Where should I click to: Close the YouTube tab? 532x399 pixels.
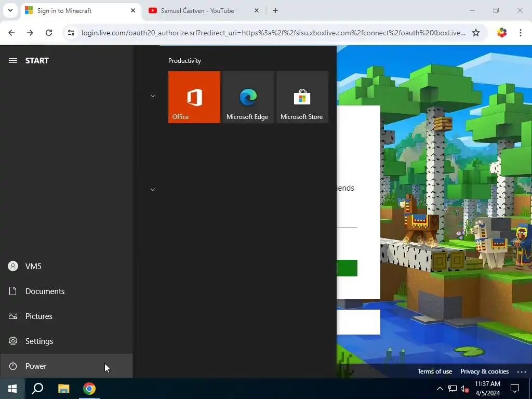[x=257, y=10]
